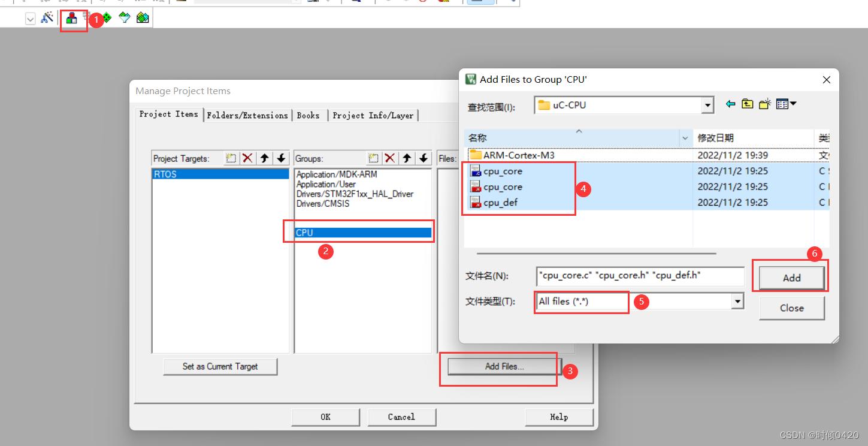Select Drivers/STM32F1xx_HAL_Driver group
Viewport: 868px width, 446px height.
click(x=355, y=194)
